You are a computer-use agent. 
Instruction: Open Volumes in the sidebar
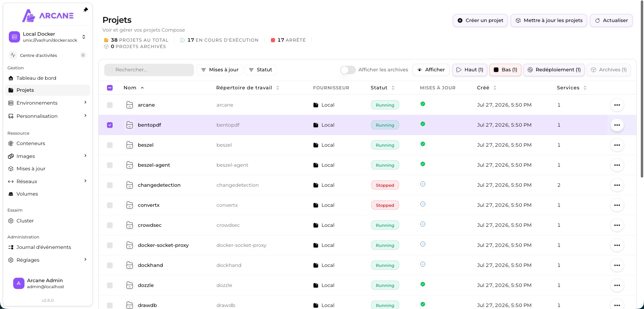tap(48, 194)
